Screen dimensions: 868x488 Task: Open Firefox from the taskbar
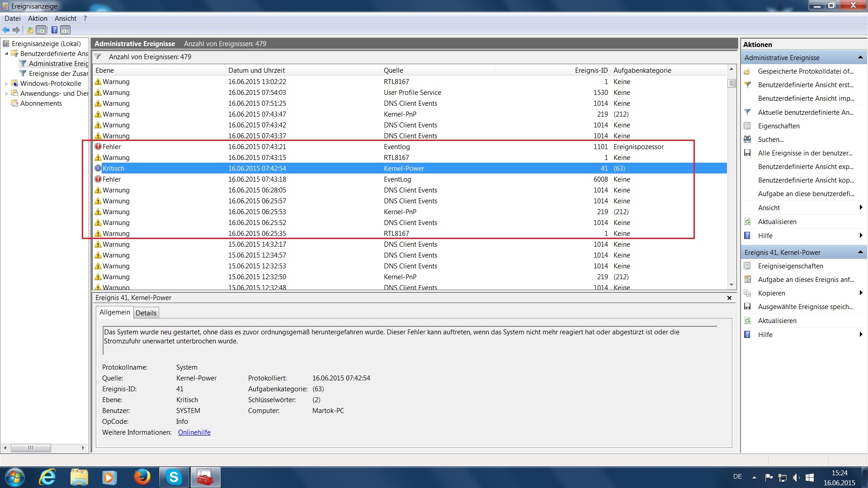coord(142,477)
